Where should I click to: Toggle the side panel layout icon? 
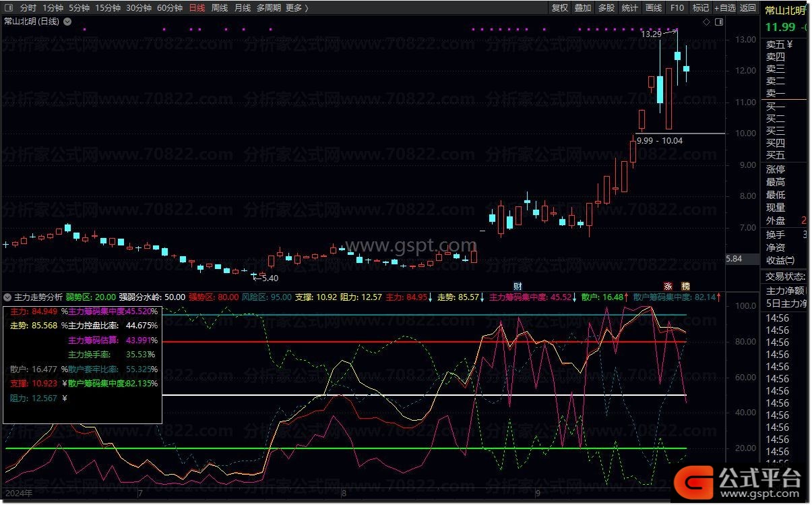[719, 22]
